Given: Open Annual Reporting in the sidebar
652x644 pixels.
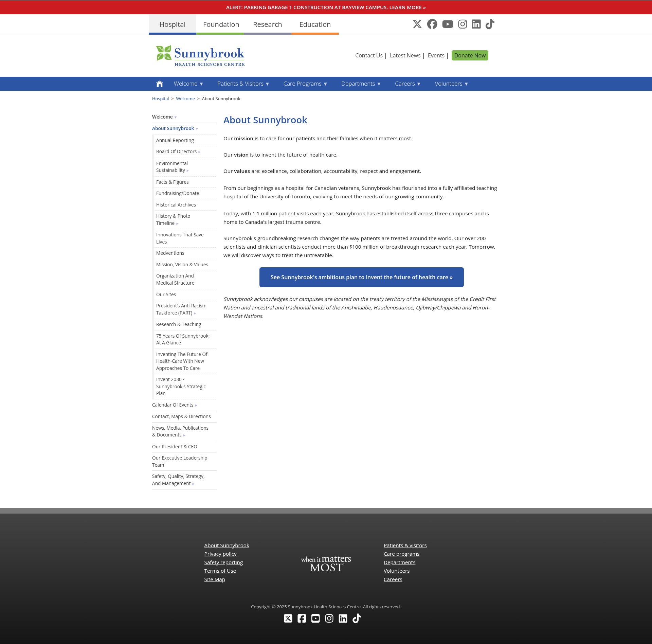Looking at the screenshot, I should pos(175,140).
